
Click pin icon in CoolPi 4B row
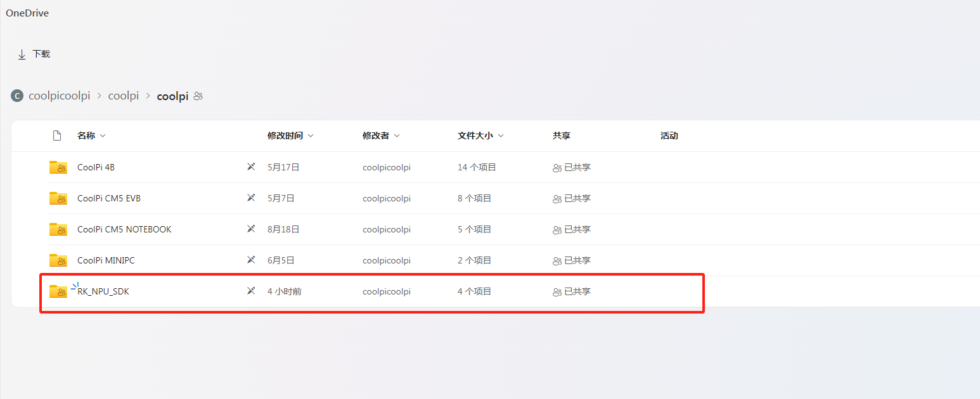coord(251,167)
